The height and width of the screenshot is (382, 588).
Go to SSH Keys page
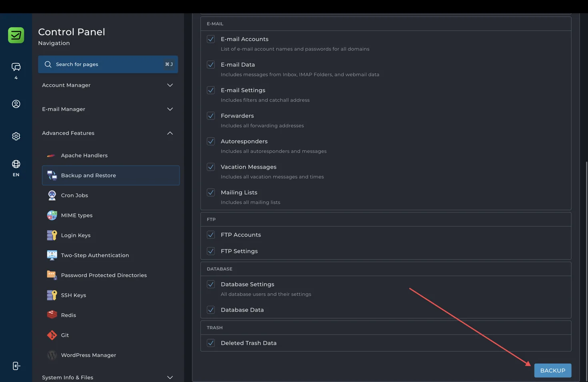point(111,295)
